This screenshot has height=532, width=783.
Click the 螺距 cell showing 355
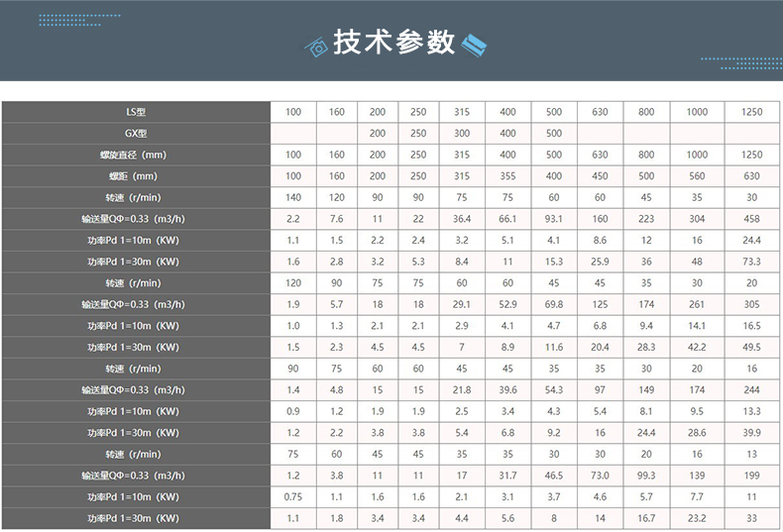(507, 176)
